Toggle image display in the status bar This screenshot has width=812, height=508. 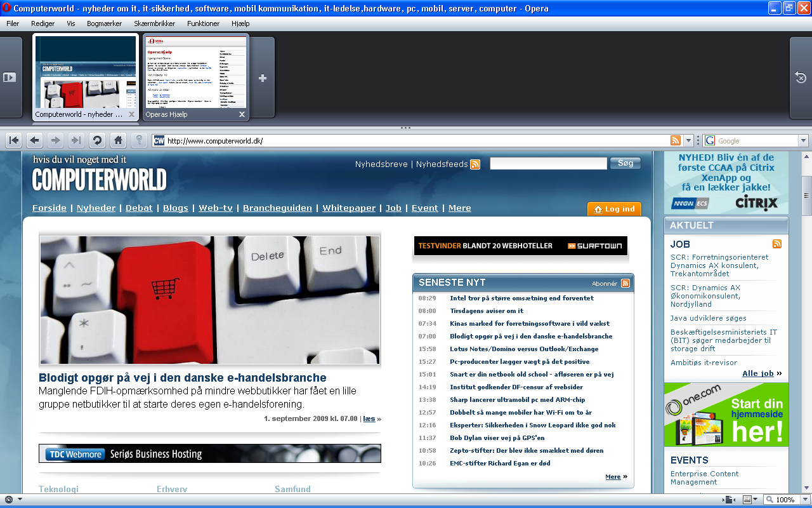747,499
